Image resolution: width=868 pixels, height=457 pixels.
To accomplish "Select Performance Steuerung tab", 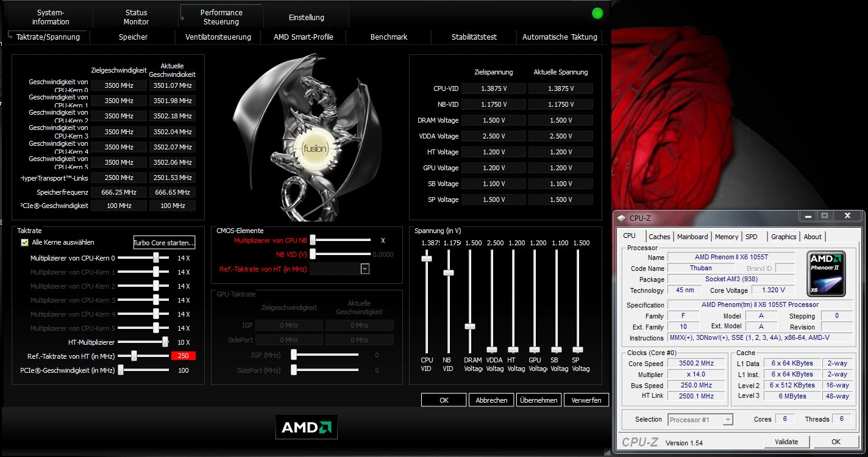I will pos(222,17).
